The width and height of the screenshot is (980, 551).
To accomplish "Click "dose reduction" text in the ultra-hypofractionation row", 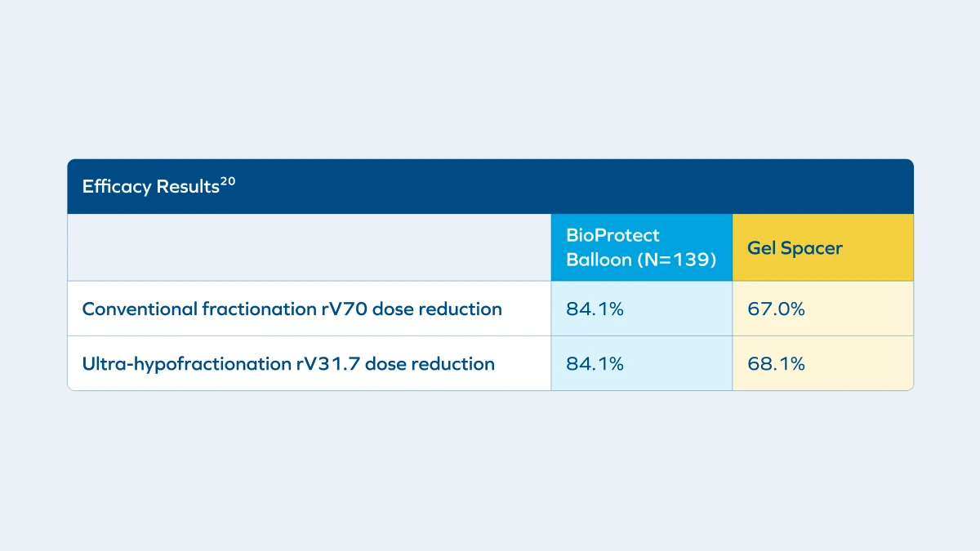I will [x=430, y=363].
